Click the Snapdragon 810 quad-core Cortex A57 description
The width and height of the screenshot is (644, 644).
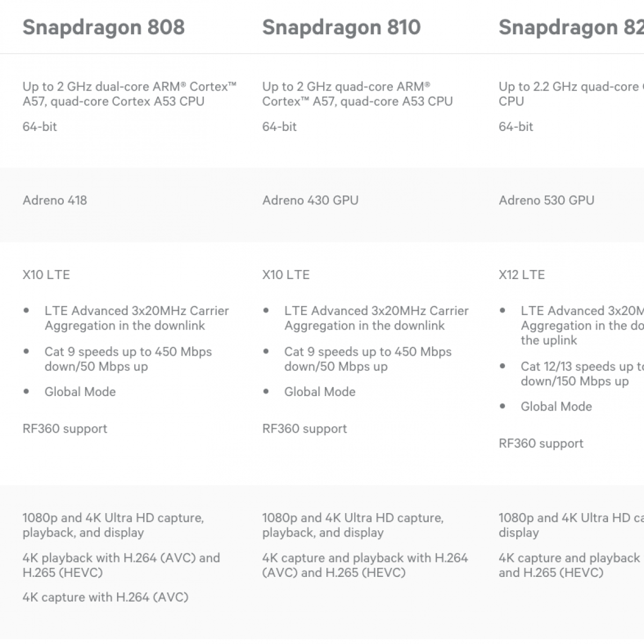point(357,94)
